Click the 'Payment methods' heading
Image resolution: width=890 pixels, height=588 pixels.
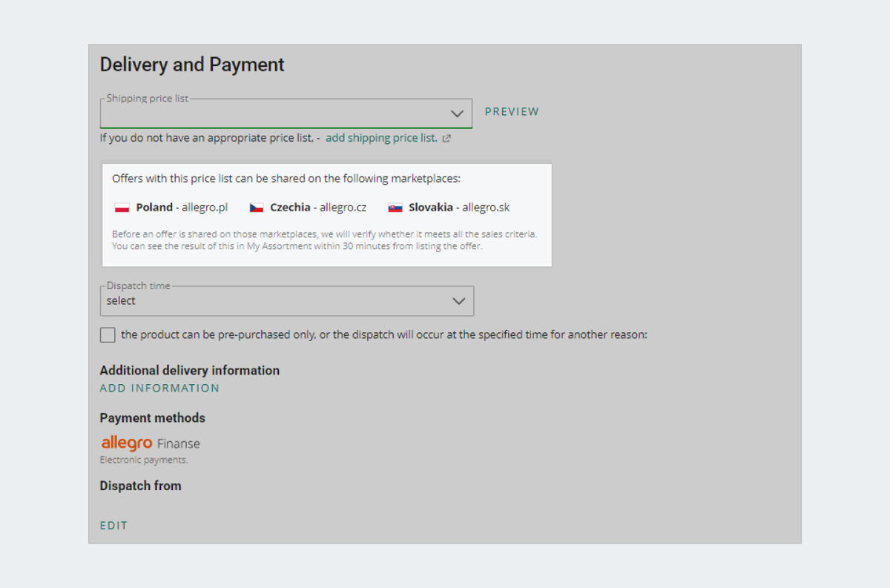pyautogui.click(x=153, y=418)
